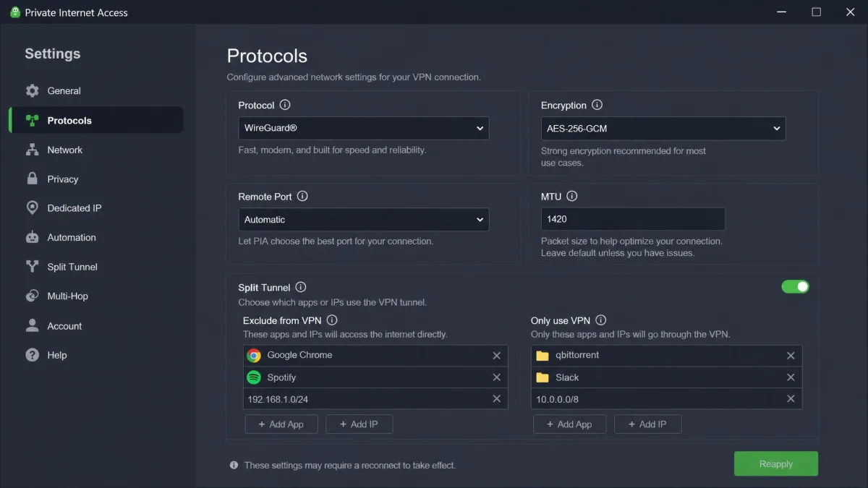
Task: Click the MTU 1420 input field
Action: (x=633, y=220)
